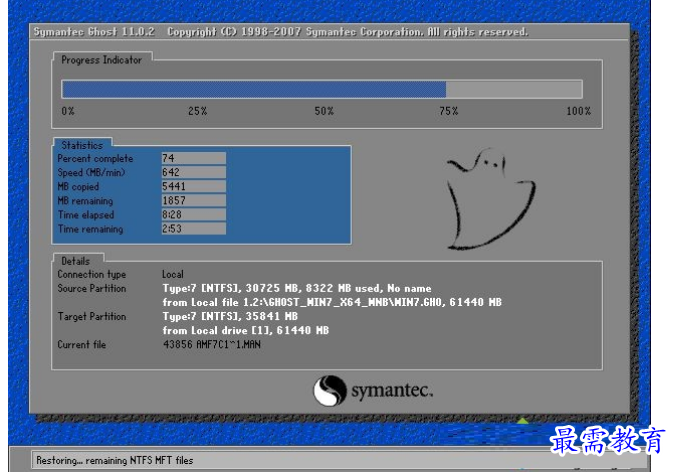Click the MB remaining label
The image size is (674, 472).
85,201
